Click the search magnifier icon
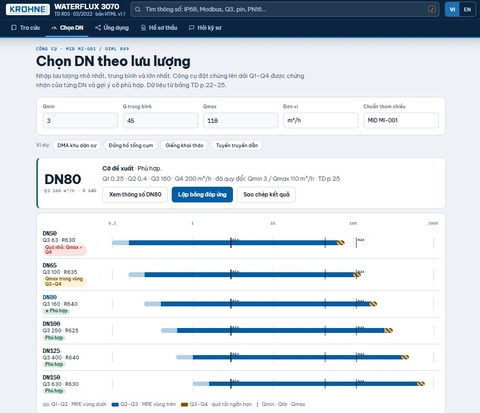480x413 pixels. 137,9
